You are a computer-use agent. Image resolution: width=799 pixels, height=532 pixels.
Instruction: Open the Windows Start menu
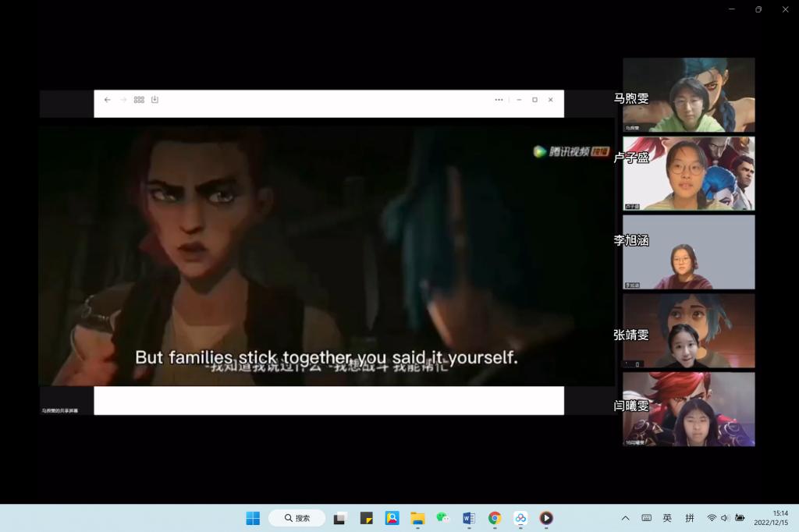click(x=253, y=518)
